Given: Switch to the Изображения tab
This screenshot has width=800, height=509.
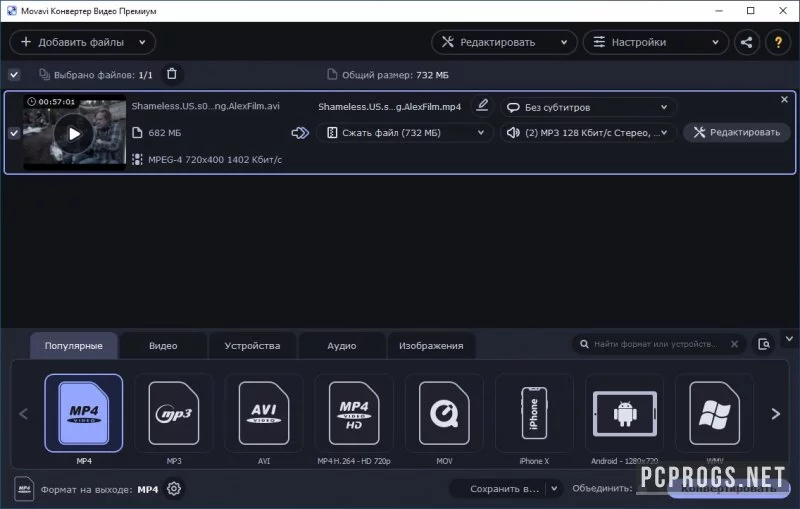Looking at the screenshot, I should coord(431,346).
